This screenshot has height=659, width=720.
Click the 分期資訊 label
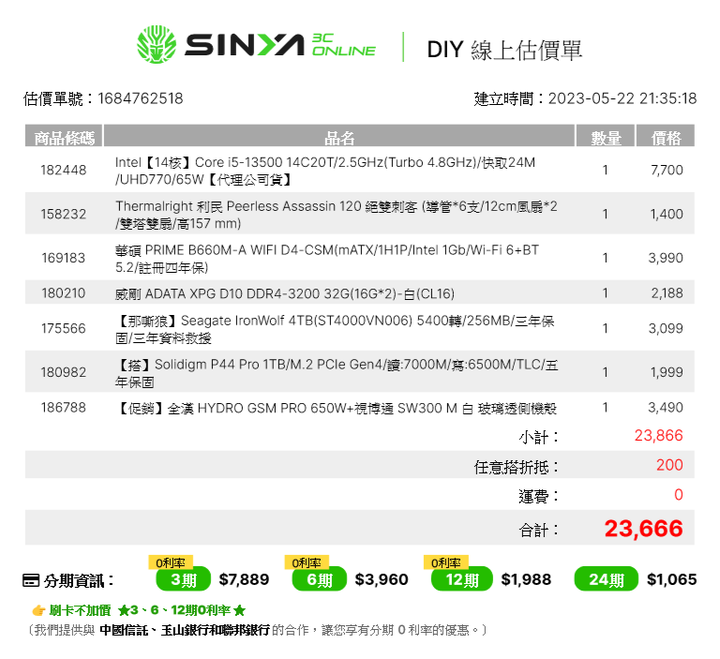79,581
